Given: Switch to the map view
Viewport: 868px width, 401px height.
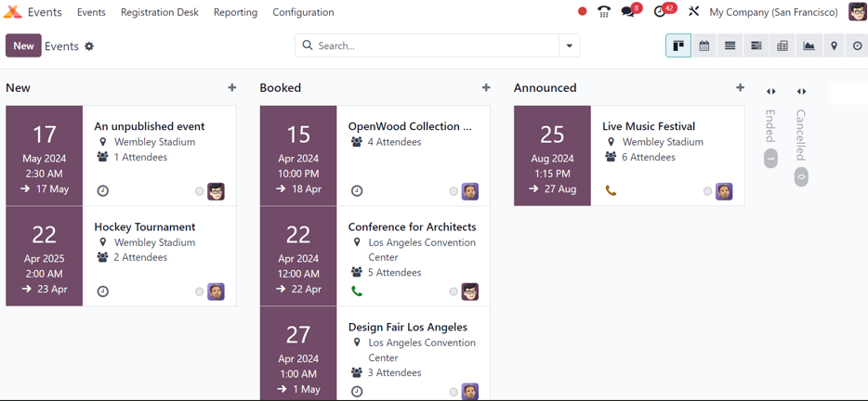Looking at the screenshot, I should [x=834, y=45].
